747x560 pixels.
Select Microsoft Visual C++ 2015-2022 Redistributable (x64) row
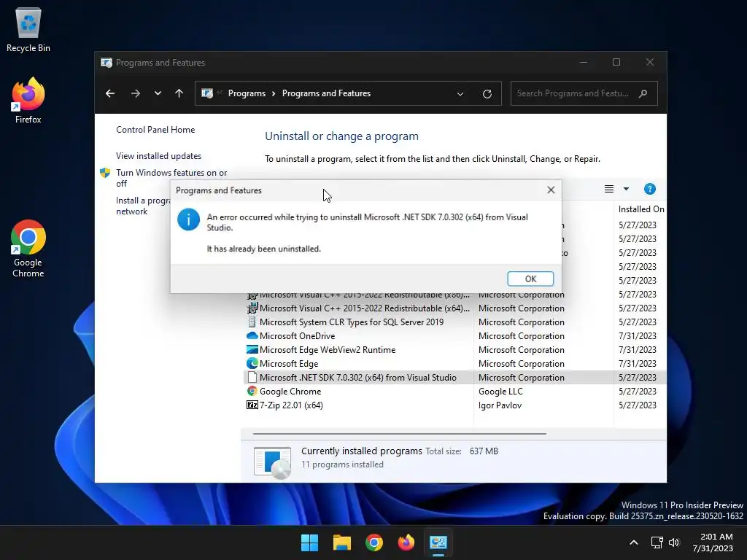click(x=455, y=308)
